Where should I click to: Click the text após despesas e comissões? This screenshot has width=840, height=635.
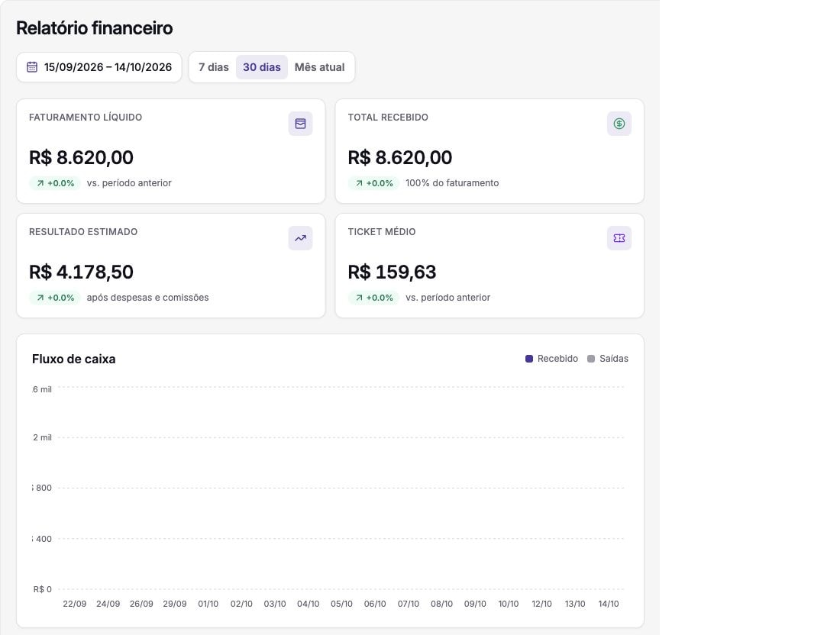[x=148, y=298]
